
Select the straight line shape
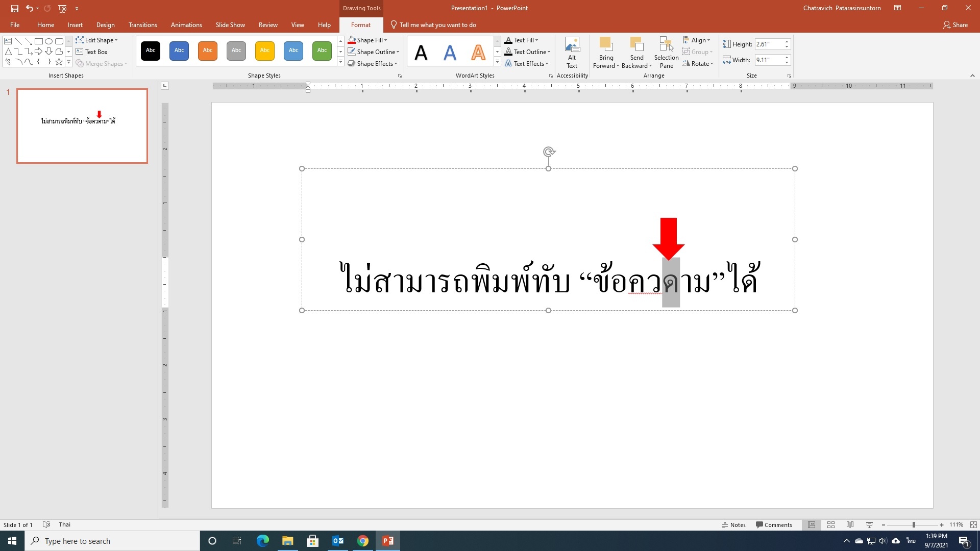point(18,41)
